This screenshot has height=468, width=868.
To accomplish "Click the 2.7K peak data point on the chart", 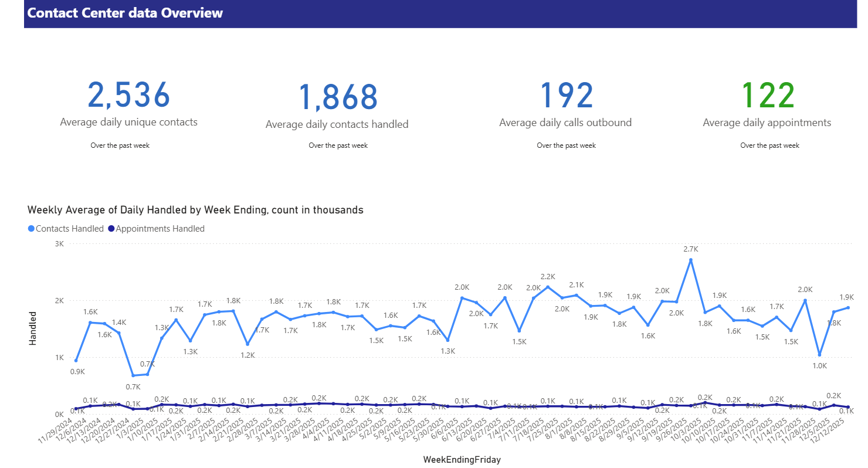I will (x=691, y=259).
